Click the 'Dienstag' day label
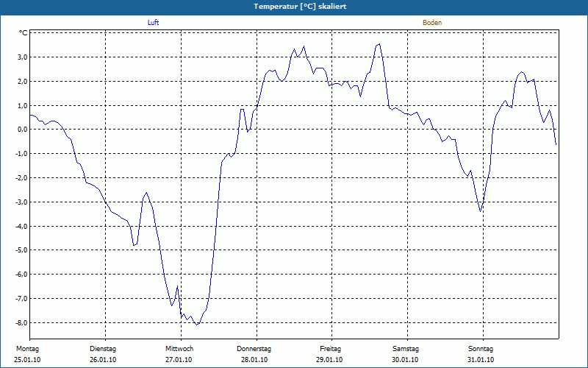 103,349
